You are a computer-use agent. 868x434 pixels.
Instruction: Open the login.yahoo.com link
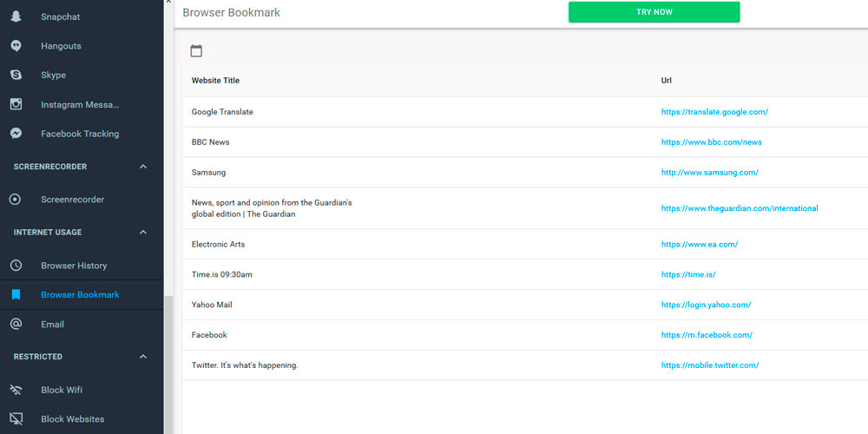pos(706,305)
